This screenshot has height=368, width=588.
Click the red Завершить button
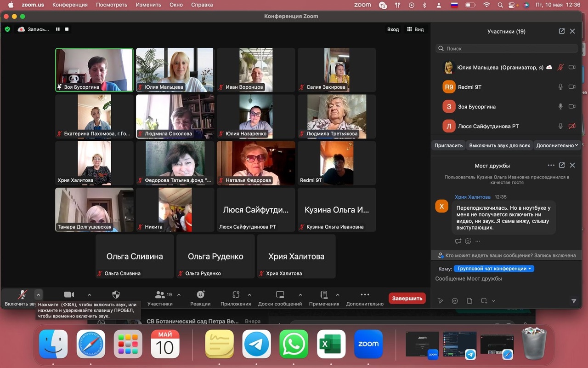pos(407,298)
